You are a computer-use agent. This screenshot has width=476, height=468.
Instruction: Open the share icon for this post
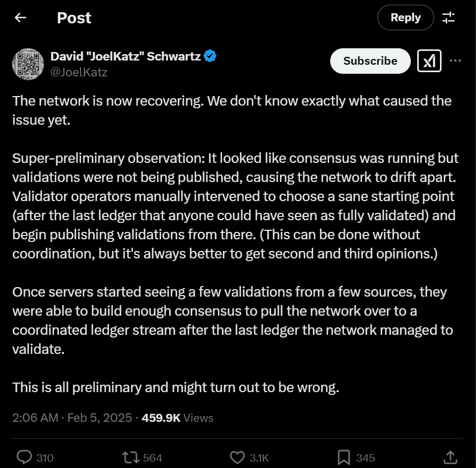pyautogui.click(x=451, y=456)
